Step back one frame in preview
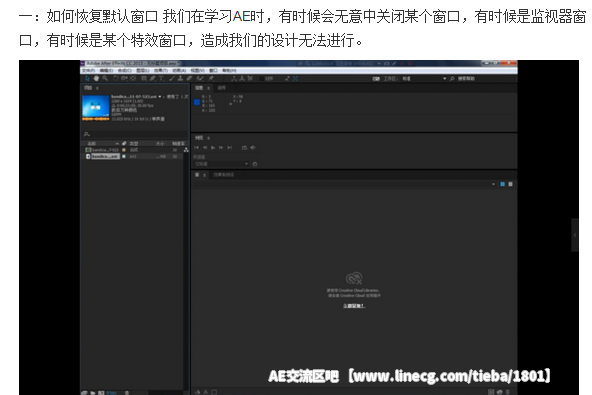Viewport: 592px width, 395px height. click(205, 148)
